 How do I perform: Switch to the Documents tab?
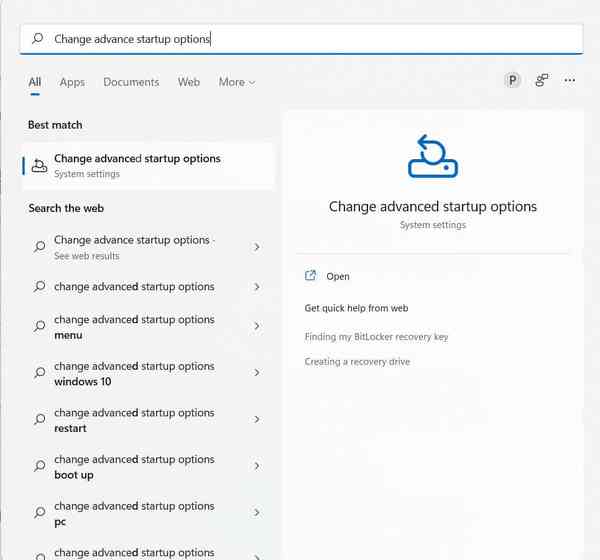131,82
